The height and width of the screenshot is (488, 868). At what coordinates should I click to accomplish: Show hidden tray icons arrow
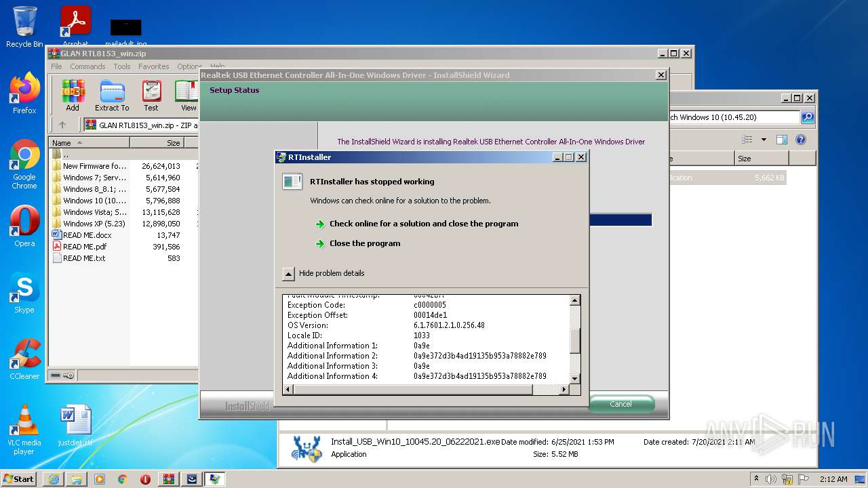pyautogui.click(x=756, y=479)
